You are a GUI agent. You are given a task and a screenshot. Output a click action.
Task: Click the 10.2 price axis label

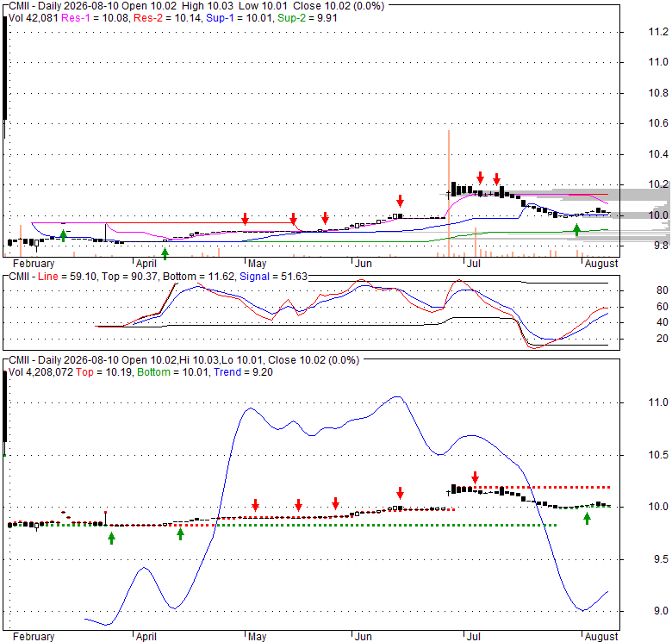point(658,184)
